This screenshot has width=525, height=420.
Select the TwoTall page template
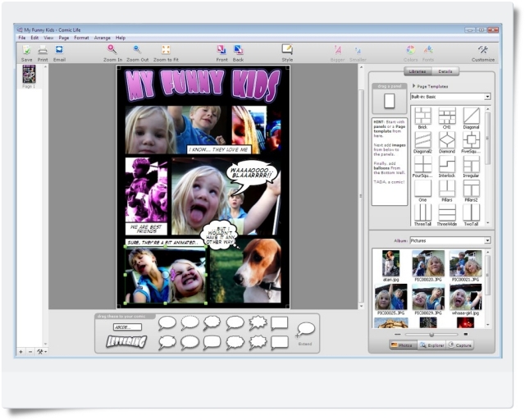[471, 215]
